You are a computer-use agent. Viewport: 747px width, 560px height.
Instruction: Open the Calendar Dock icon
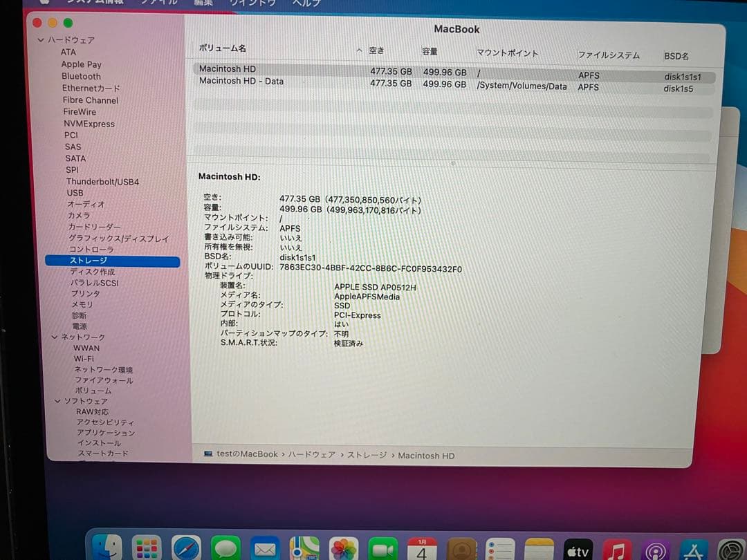point(422,550)
